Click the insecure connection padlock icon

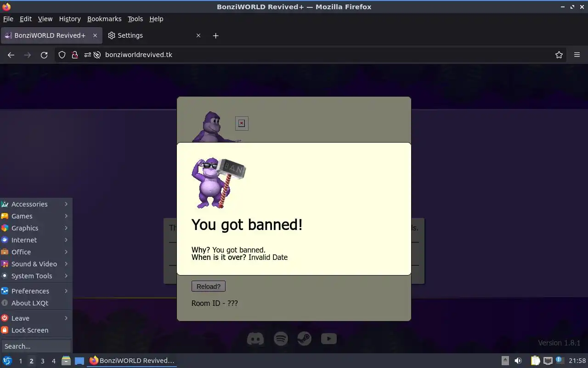pos(75,55)
